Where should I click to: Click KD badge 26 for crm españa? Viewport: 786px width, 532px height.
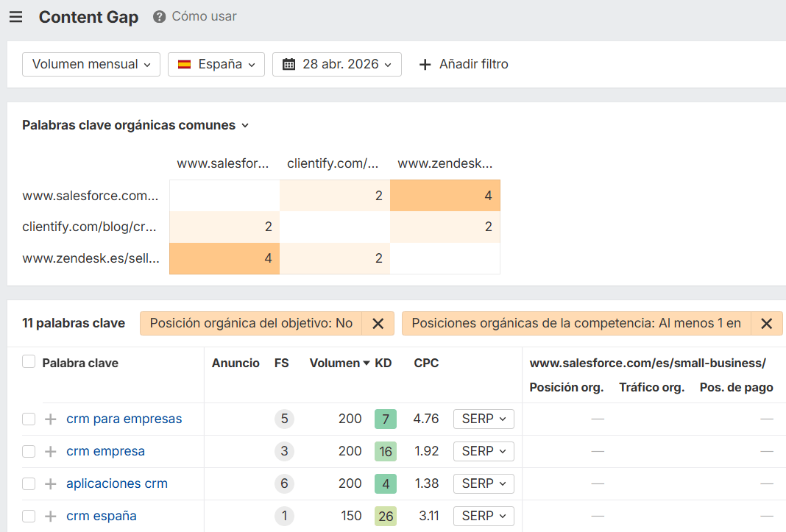[x=386, y=516]
